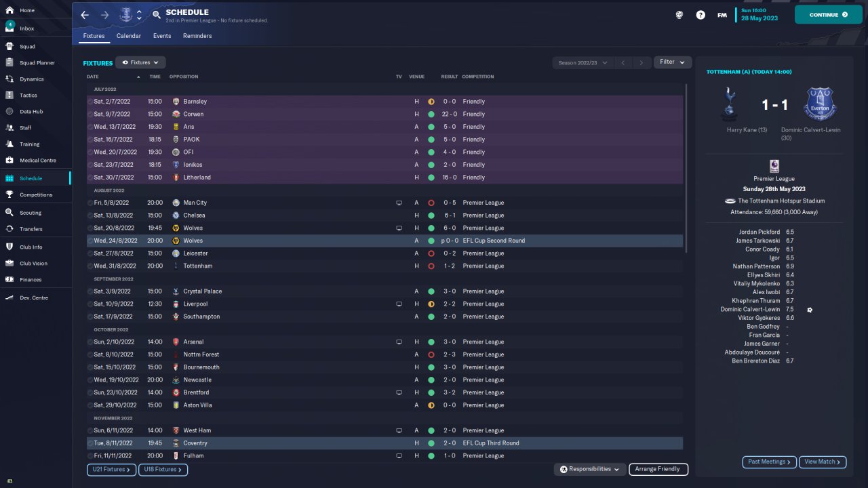This screenshot has height=488, width=868.
Task: Sort fixtures by the Date column
Action: [x=93, y=77]
